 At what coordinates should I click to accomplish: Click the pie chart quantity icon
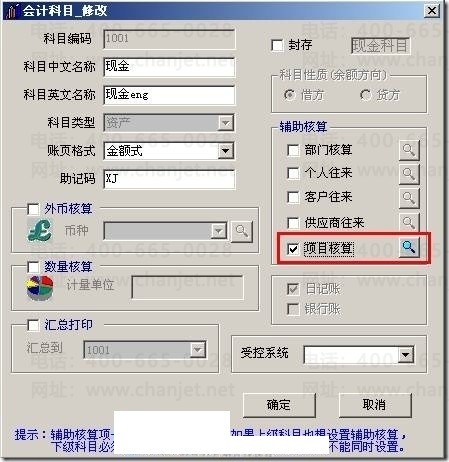pos(40,287)
